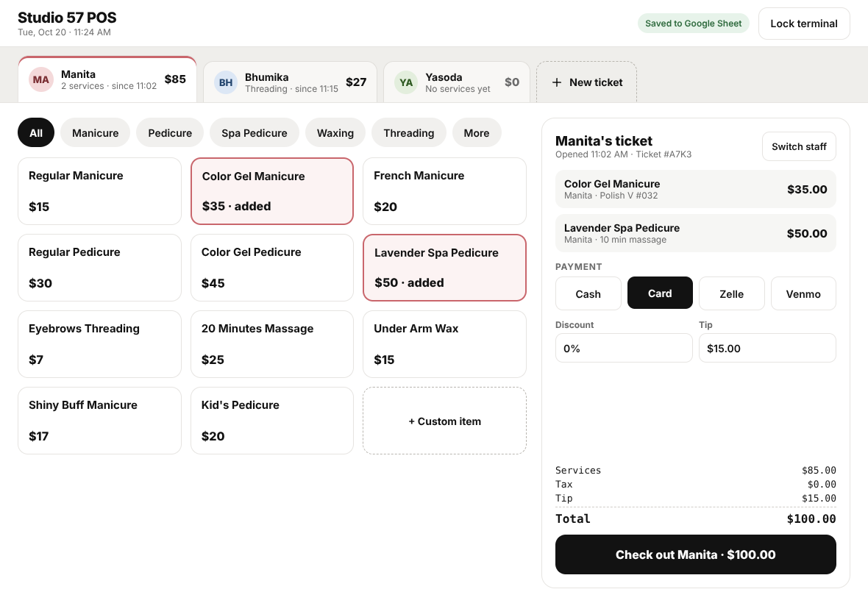868x603 pixels.
Task: Choose Card payment method
Action: (660, 293)
